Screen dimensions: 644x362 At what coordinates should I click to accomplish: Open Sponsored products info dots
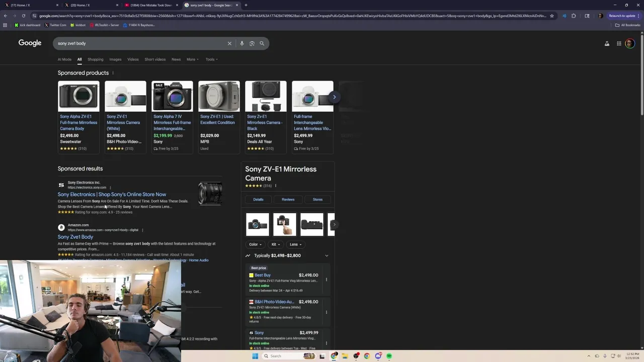click(113, 73)
